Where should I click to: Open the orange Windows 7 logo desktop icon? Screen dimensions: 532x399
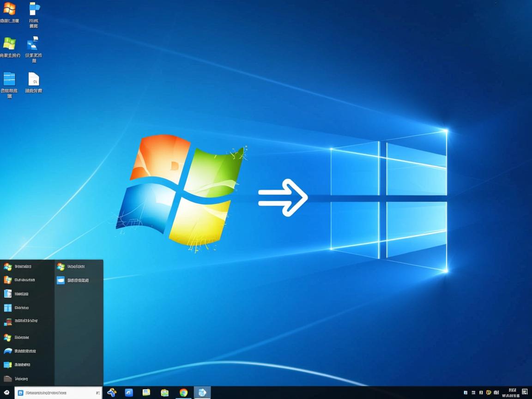coord(10,9)
